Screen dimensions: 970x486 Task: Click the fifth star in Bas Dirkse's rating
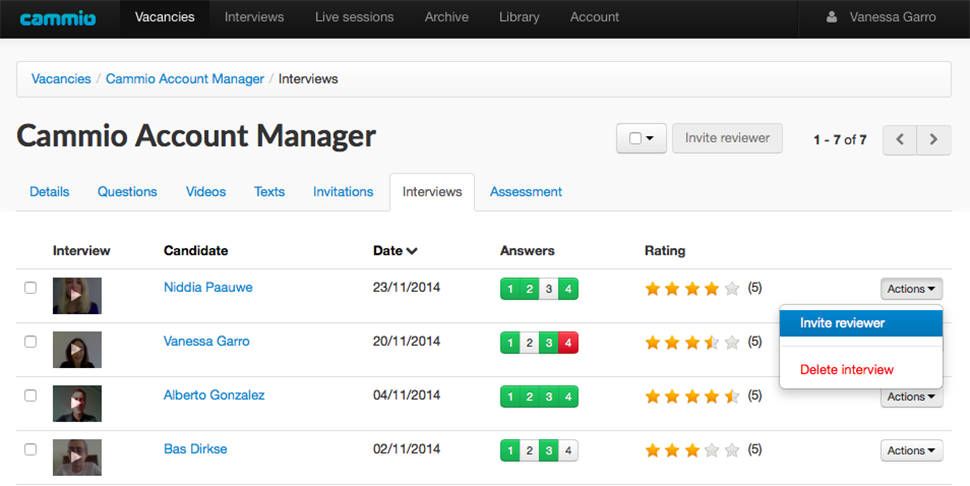coord(732,450)
